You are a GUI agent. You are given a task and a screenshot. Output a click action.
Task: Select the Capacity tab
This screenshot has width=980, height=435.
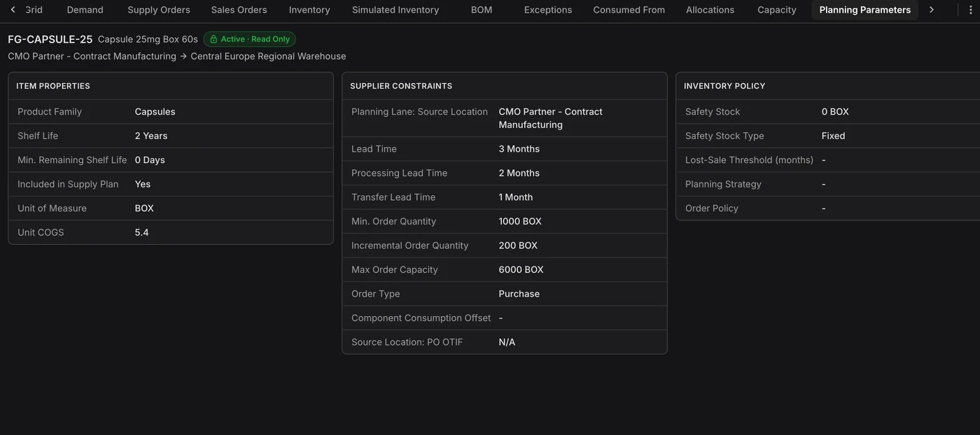777,10
